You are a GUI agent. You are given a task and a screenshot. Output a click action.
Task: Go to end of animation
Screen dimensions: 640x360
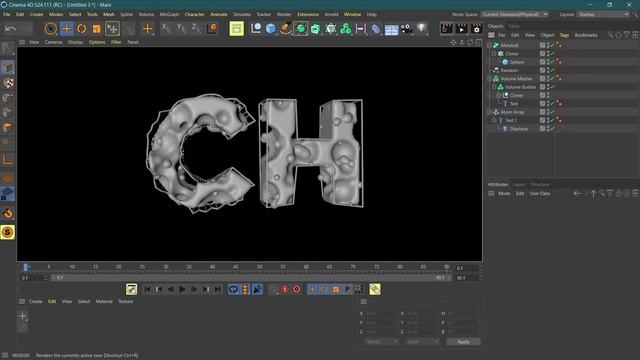tap(218, 289)
